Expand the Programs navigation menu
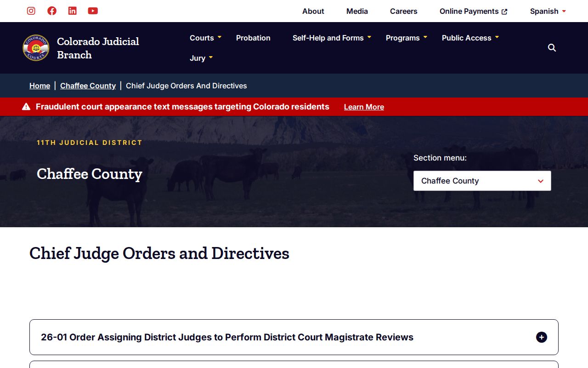Viewport: 588px width, 368px height. click(x=407, y=38)
